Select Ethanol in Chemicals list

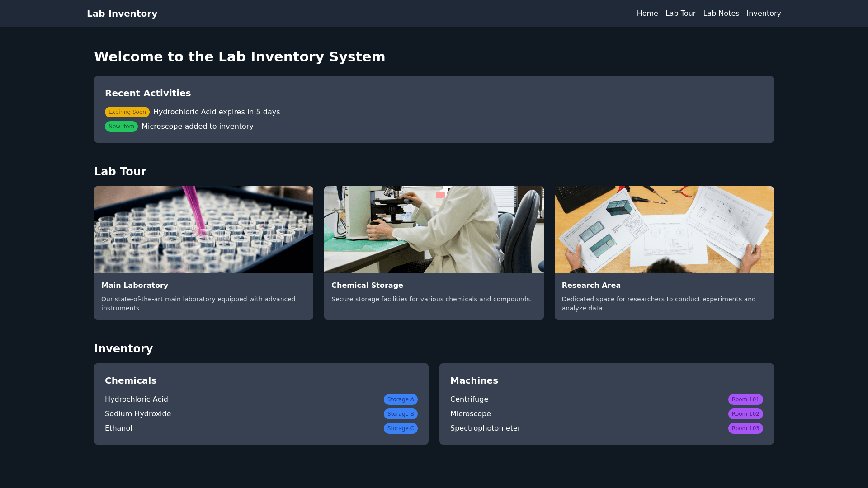coord(118,428)
